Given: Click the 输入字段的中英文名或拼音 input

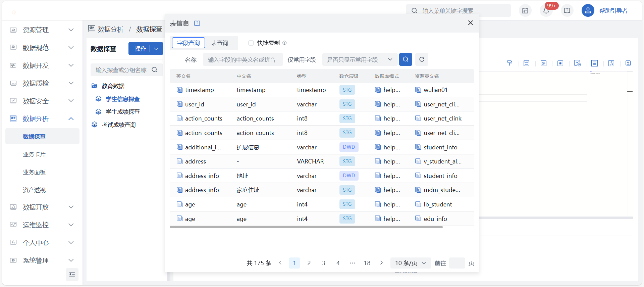Looking at the screenshot, I should (243, 59).
